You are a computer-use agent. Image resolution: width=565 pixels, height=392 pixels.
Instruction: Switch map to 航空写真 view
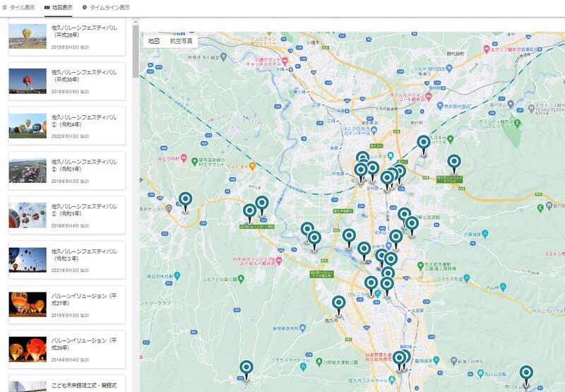[x=181, y=41]
